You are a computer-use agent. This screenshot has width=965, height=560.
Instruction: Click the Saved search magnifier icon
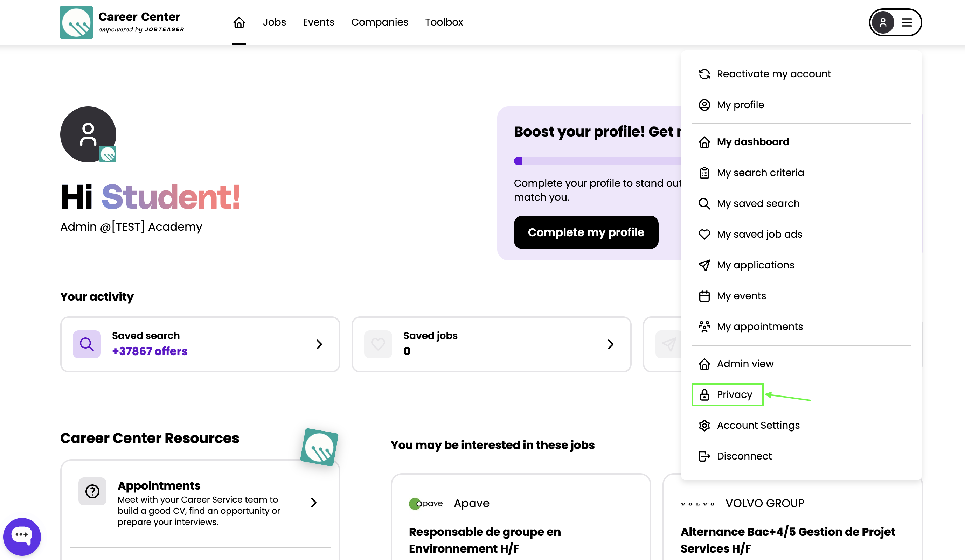[86, 344]
